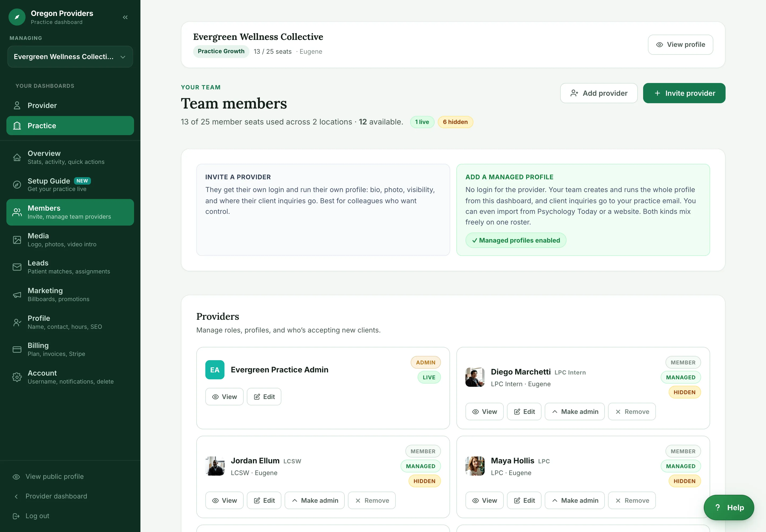The width and height of the screenshot is (766, 532).
Task: Click View profile button in header card
Action: point(680,45)
